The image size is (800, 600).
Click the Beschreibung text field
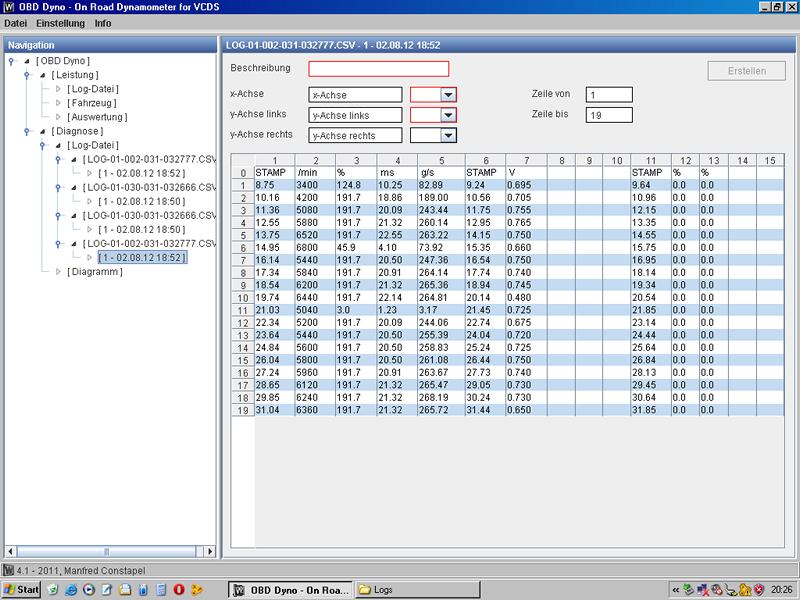378,69
